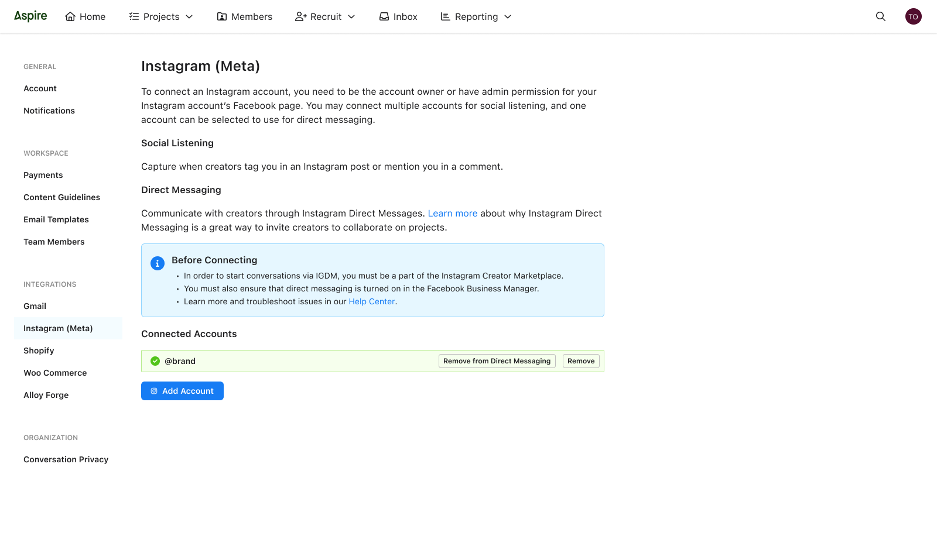Click the Aspire logo

click(30, 16)
